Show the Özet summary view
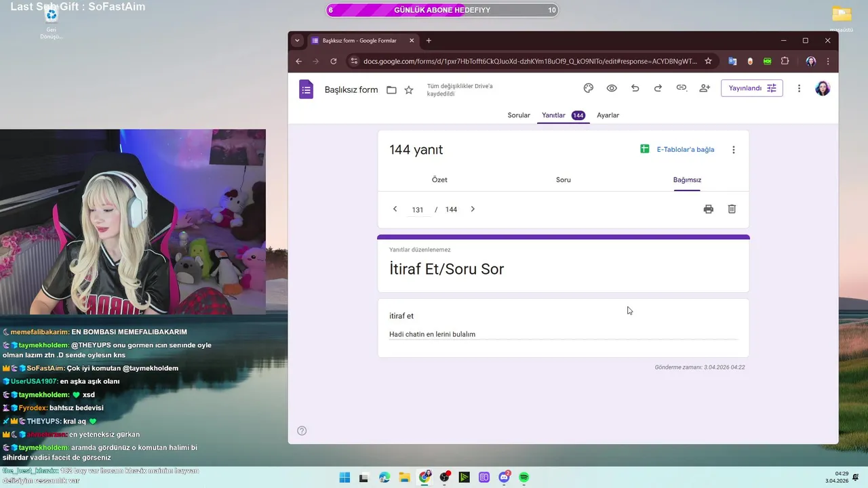Screen dimensions: 868x488 tap(439, 180)
